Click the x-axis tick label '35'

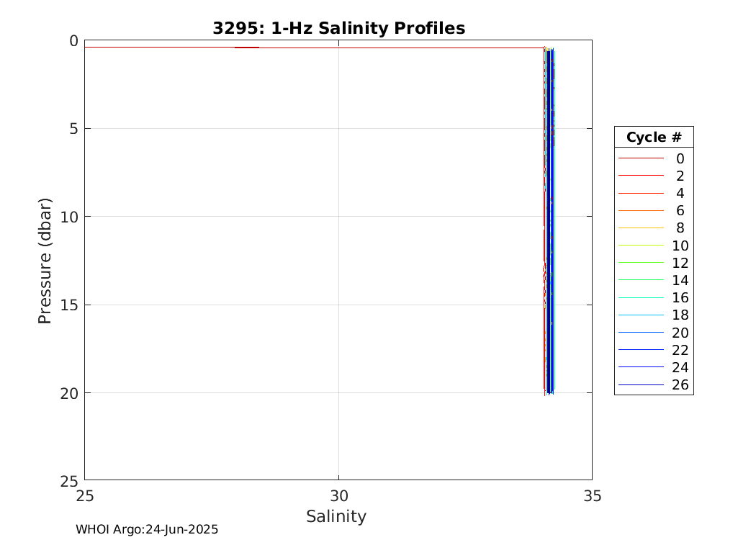593,495
